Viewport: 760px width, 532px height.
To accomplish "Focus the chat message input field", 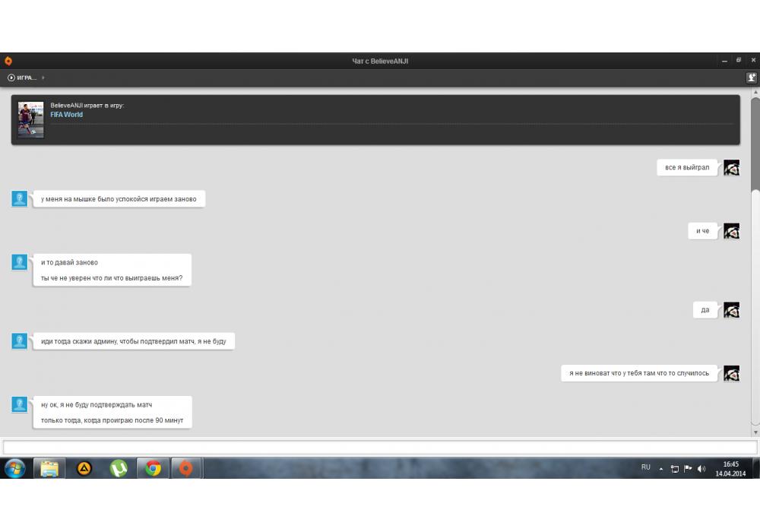I will pos(380,447).
